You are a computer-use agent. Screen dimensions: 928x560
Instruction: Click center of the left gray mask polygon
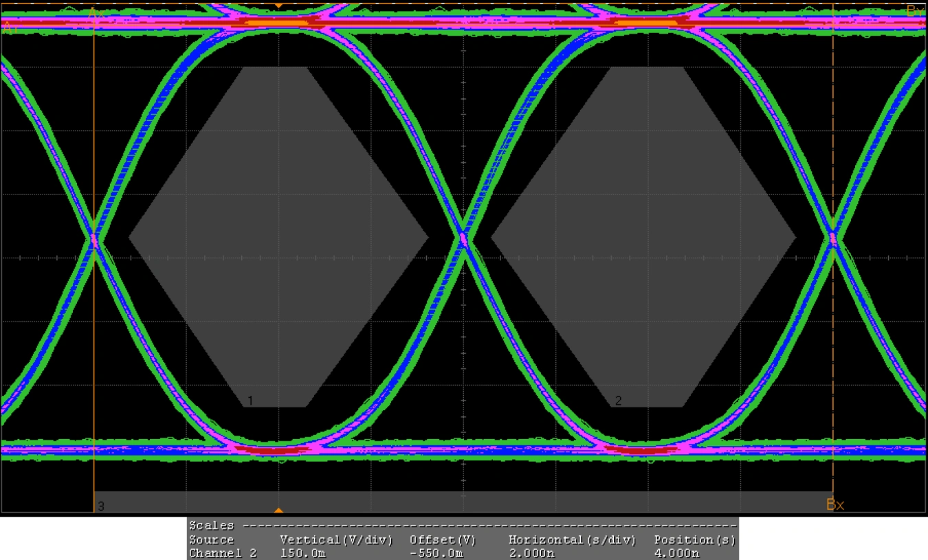point(278,237)
